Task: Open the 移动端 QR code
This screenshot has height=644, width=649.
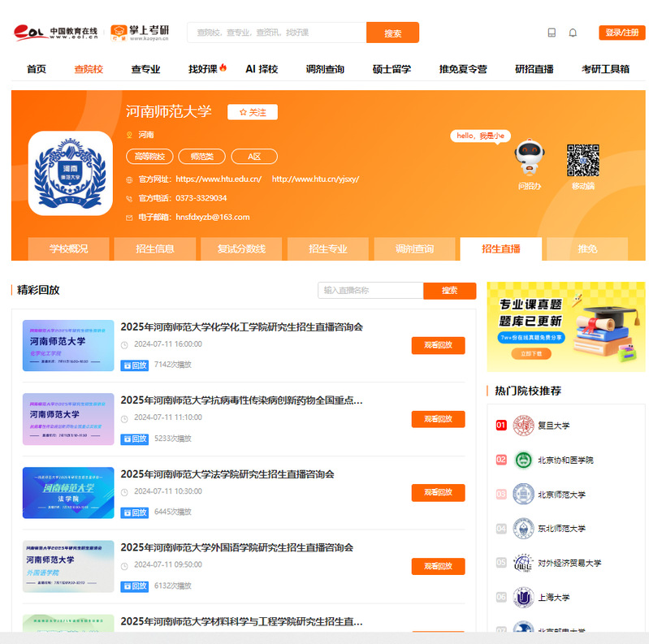Action: click(x=583, y=161)
